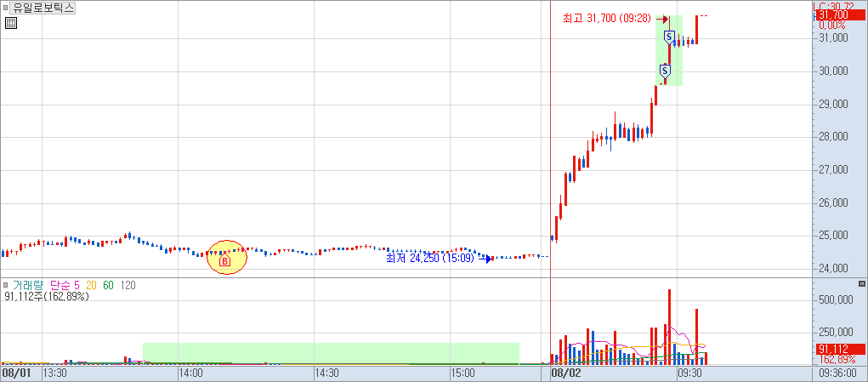Click the 14:00 time axis label
This screenshot has height=382, width=868.
click(191, 373)
